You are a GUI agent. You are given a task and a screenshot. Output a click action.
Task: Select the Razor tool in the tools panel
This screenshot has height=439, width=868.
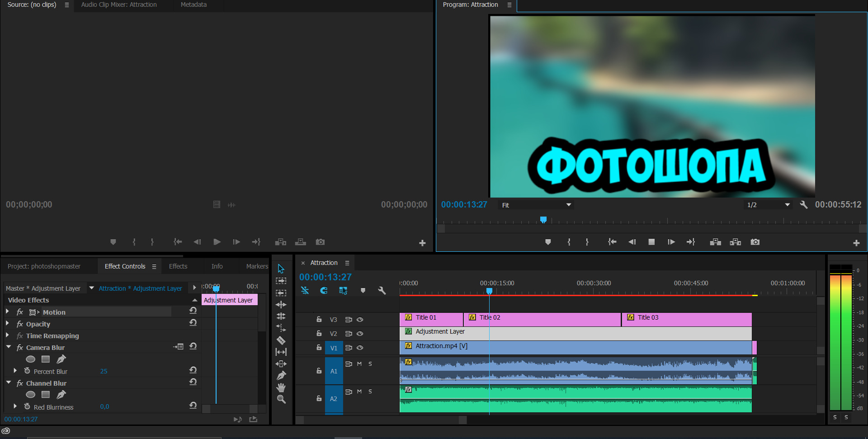click(x=281, y=340)
